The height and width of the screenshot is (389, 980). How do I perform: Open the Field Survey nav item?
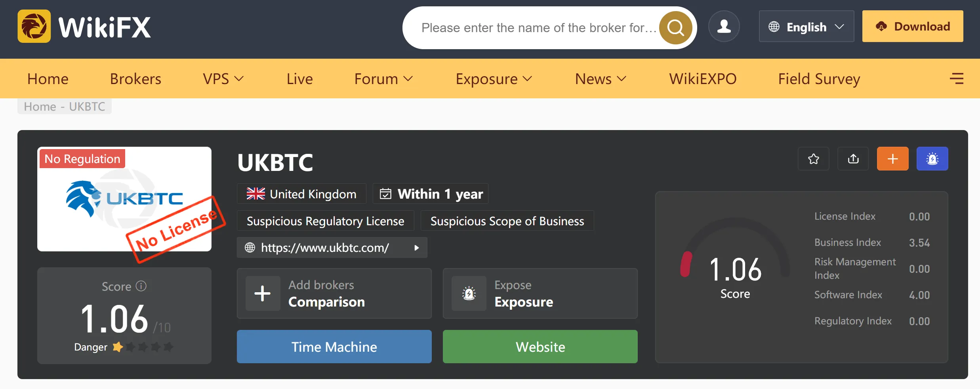coord(819,79)
